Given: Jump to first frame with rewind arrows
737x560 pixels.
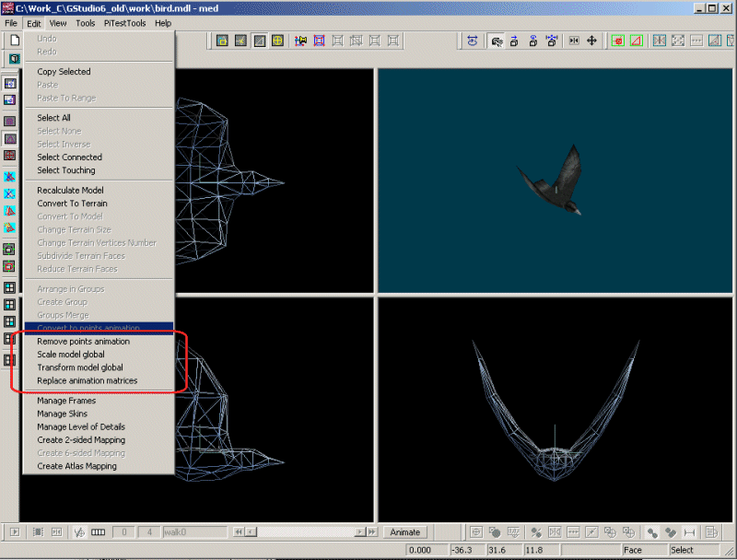Looking at the screenshot, I should coord(239,531).
